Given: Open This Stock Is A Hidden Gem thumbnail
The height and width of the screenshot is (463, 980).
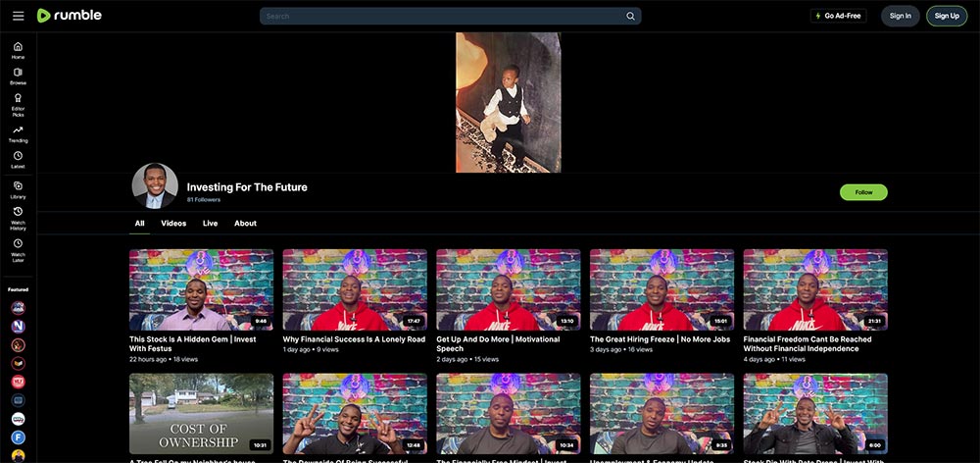Looking at the screenshot, I should click(x=201, y=289).
